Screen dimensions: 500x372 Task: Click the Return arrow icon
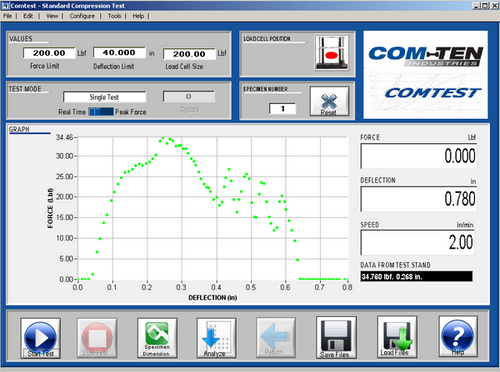coord(276,337)
